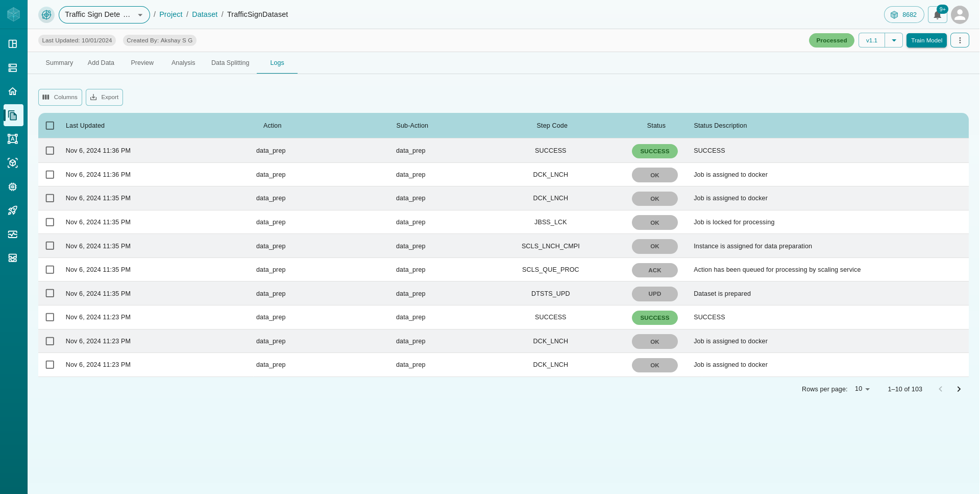The width and height of the screenshot is (980, 494).
Task: Open the three-dot more options menu
Action: pos(960,40)
